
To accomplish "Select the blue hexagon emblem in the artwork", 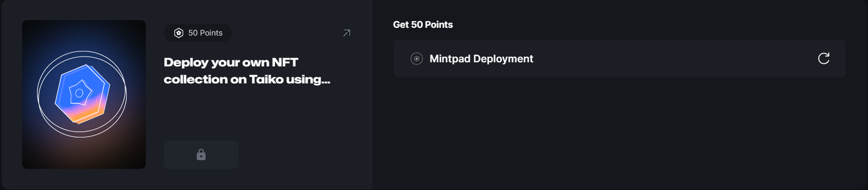I will (x=82, y=94).
